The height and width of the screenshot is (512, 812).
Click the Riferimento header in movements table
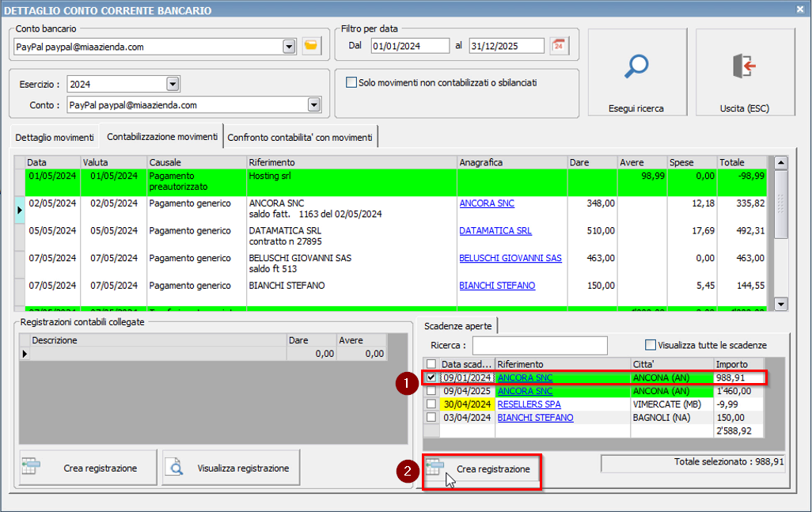coord(351,162)
